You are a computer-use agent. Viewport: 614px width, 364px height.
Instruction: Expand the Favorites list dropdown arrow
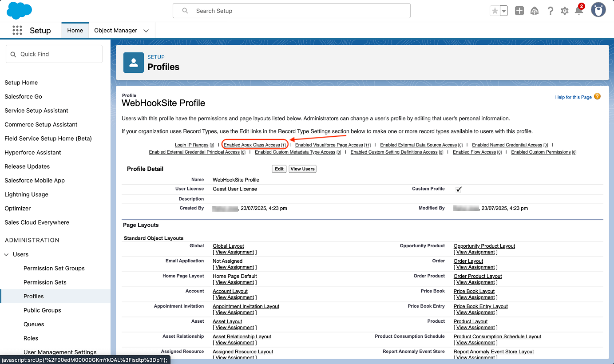(x=504, y=11)
